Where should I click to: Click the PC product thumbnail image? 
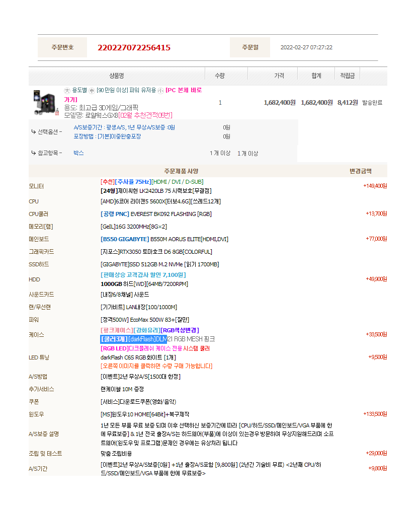(46, 103)
